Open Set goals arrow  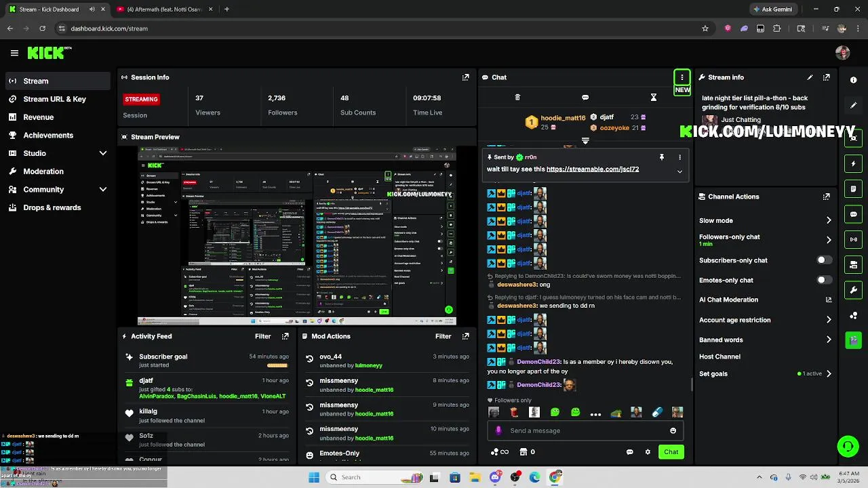(x=829, y=373)
